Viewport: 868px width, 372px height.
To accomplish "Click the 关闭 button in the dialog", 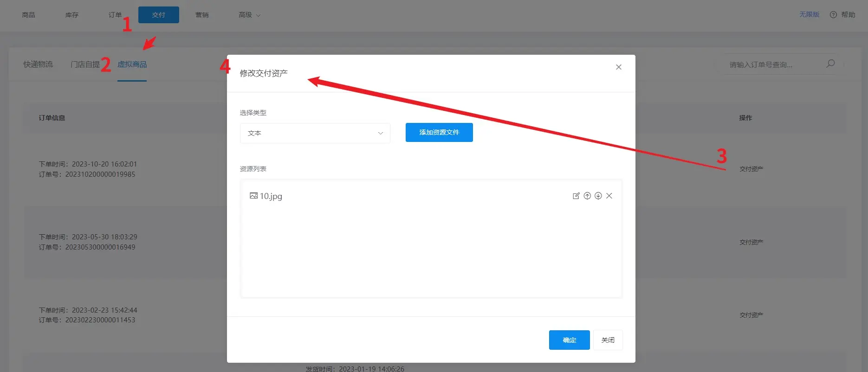I will [x=608, y=340].
